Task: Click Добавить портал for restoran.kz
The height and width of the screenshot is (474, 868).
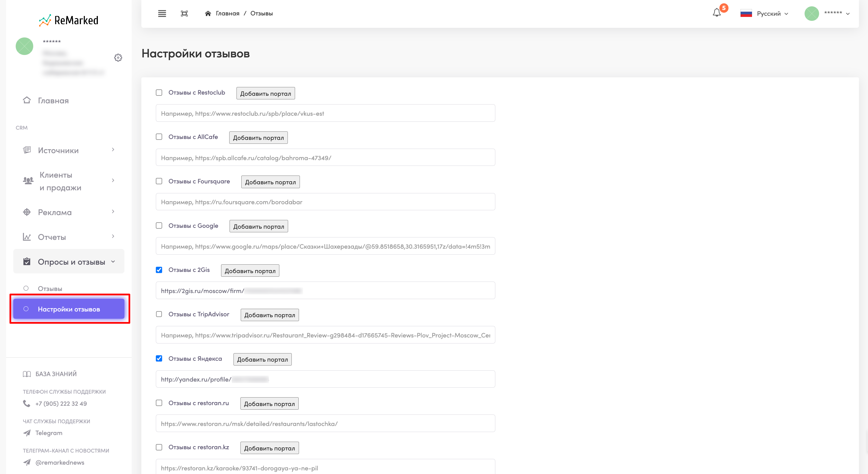Action: tap(270, 448)
